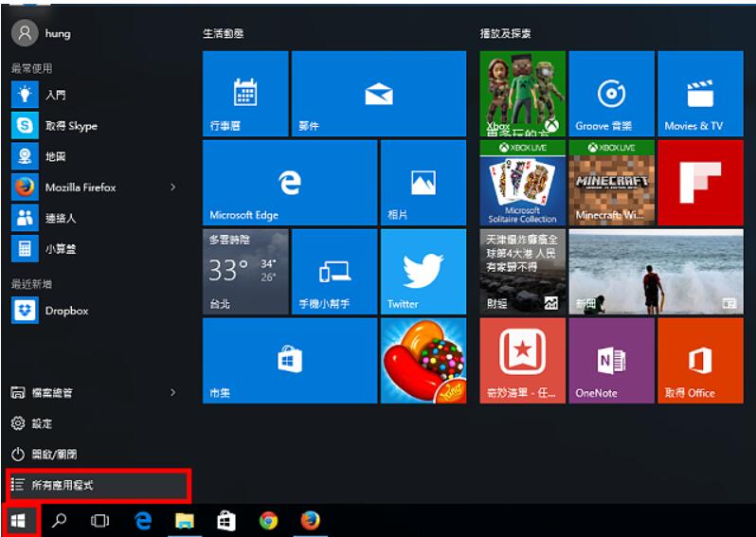Launch the Microsoft Edge tile
The width and height of the screenshot is (756, 537).
(290, 183)
